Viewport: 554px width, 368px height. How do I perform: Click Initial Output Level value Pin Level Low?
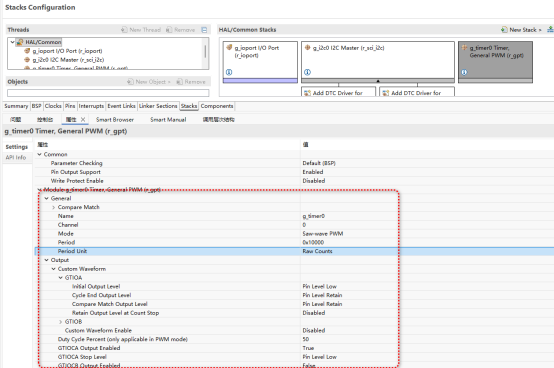(x=319, y=286)
